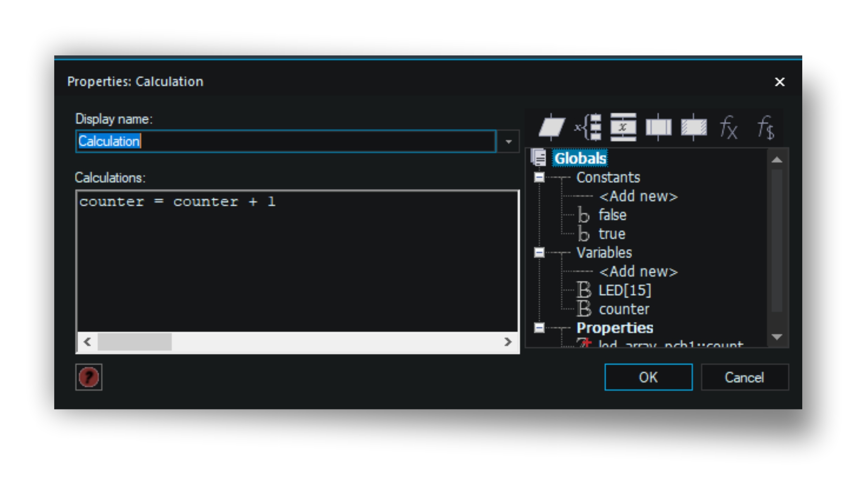The width and height of the screenshot is (868, 493).
Task: Click <Add new> under Variables
Action: click(638, 272)
